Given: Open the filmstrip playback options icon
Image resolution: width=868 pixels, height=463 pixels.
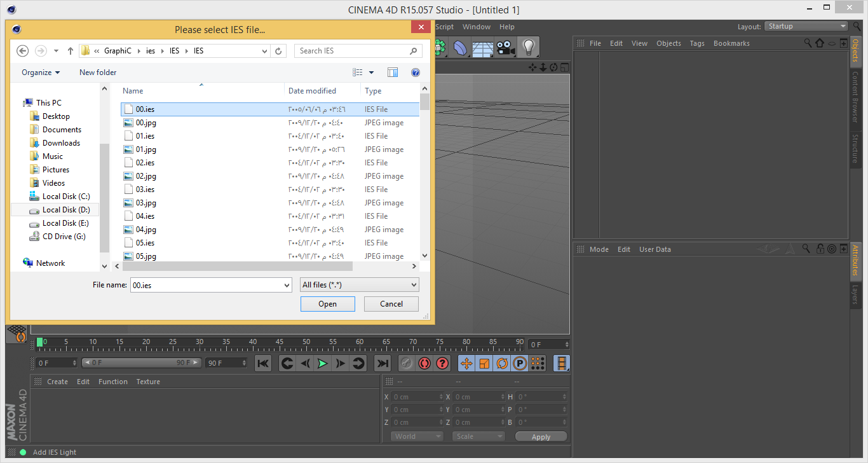Looking at the screenshot, I should [x=562, y=363].
